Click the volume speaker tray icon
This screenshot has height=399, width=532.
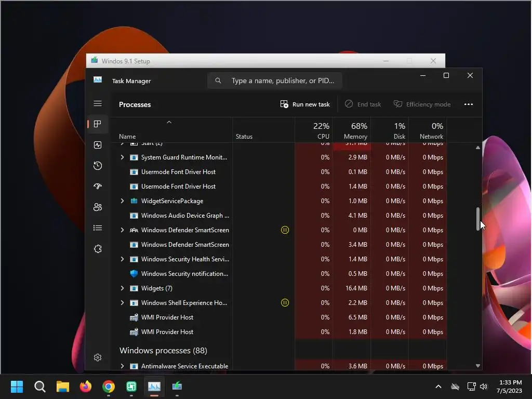(484, 387)
